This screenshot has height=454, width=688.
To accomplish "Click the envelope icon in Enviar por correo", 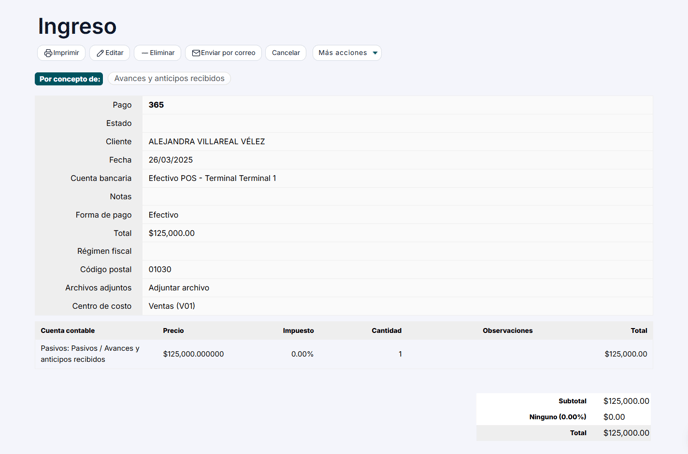I will tap(196, 53).
